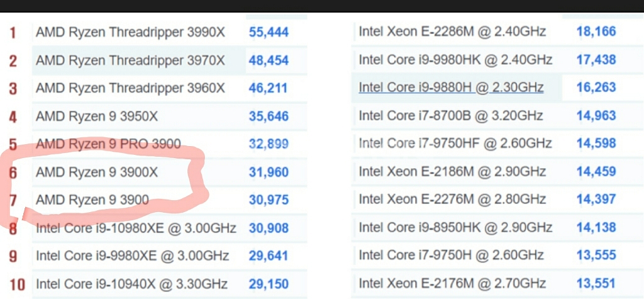Viewport: 644px width, 299px height.
Task: Click Intel Core i7-9750HF entry
Action: (x=455, y=144)
